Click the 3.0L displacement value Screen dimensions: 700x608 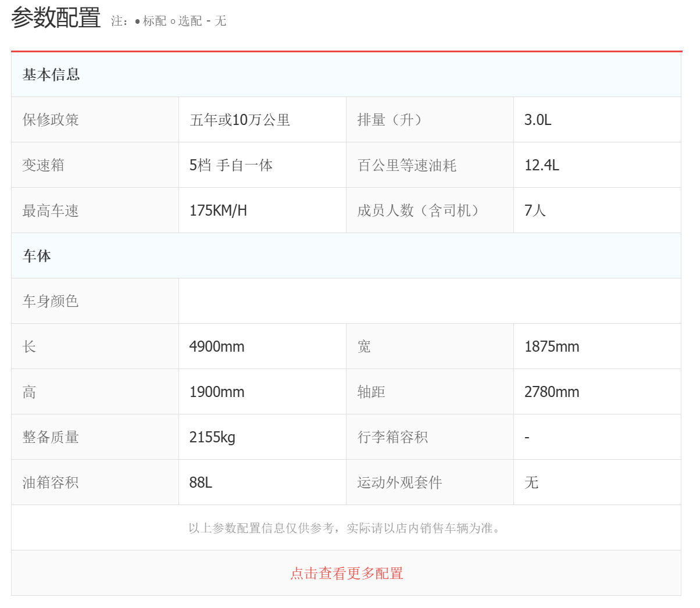tap(538, 120)
